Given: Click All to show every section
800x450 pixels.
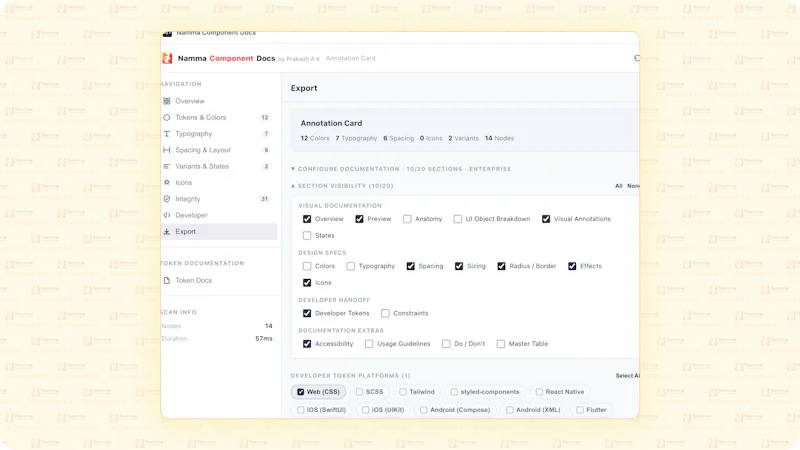Looking at the screenshot, I should [619, 186].
